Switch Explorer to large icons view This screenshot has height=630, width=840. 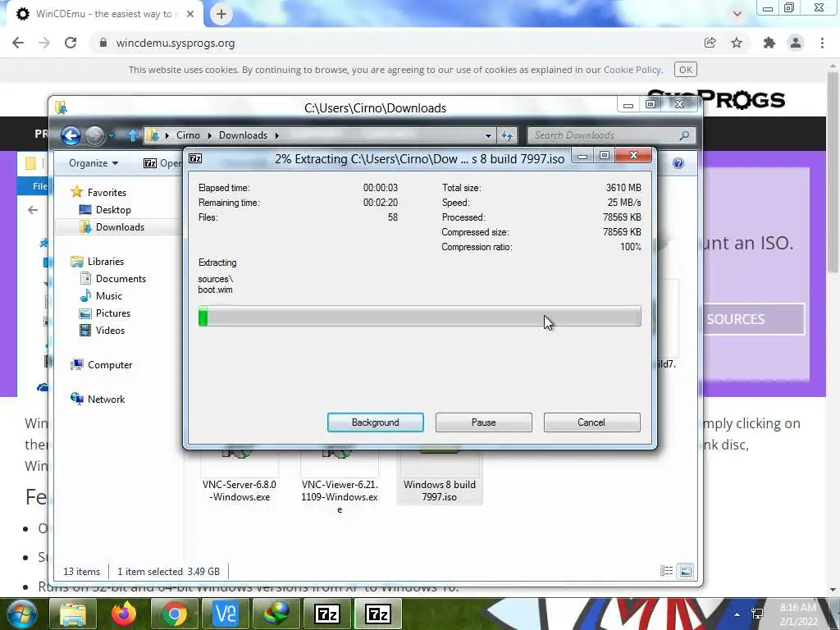point(685,571)
